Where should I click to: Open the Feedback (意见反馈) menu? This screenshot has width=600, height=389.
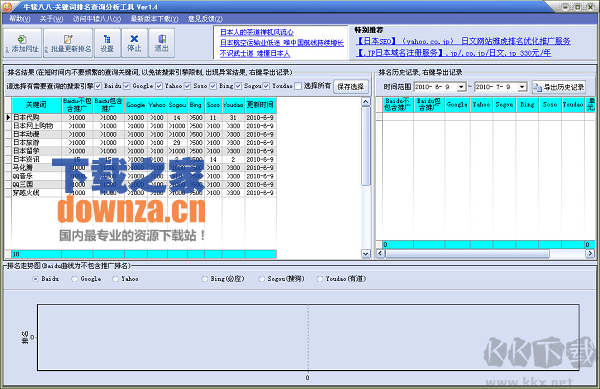point(205,19)
